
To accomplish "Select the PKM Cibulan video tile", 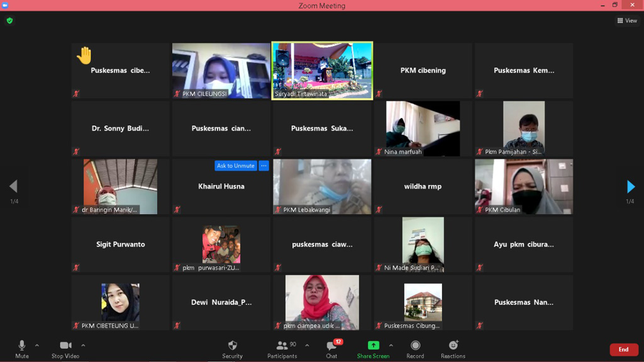I will (524, 187).
